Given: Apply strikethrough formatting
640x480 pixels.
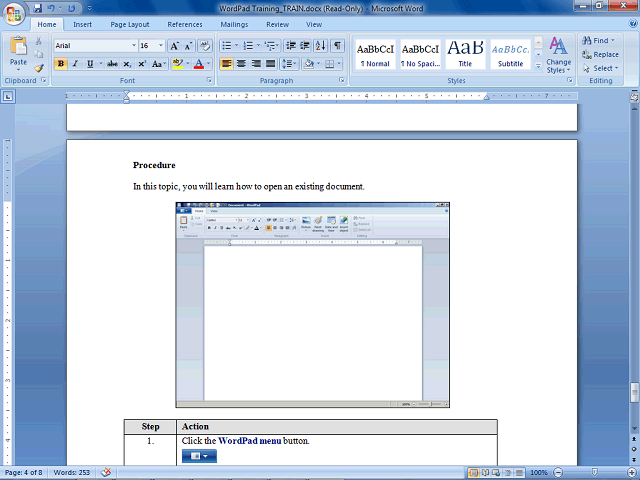Looking at the screenshot, I should tap(112, 64).
